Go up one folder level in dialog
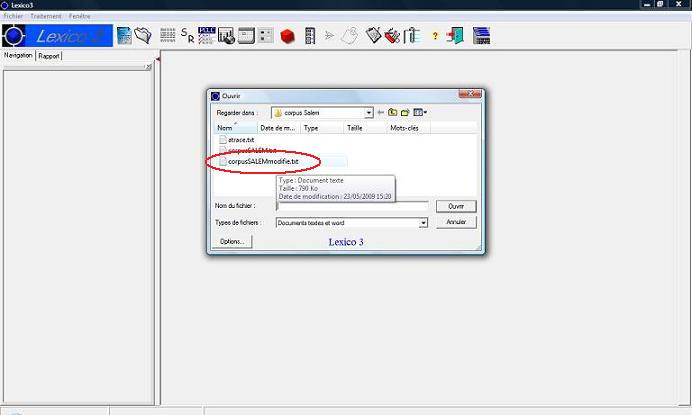The width and height of the screenshot is (692, 415). 393,113
